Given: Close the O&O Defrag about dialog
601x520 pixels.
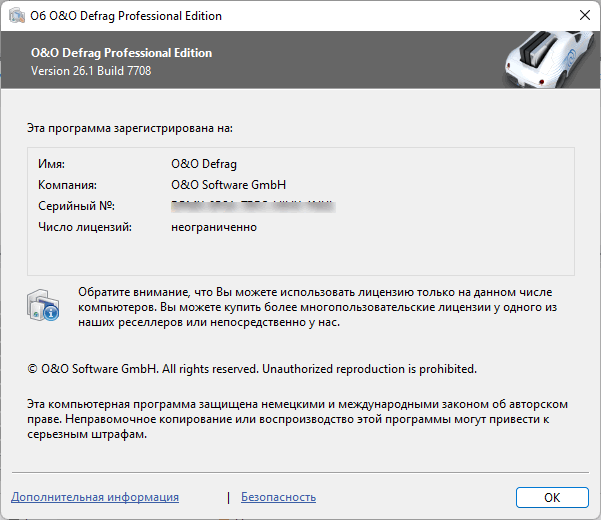Looking at the screenshot, I should [584, 16].
